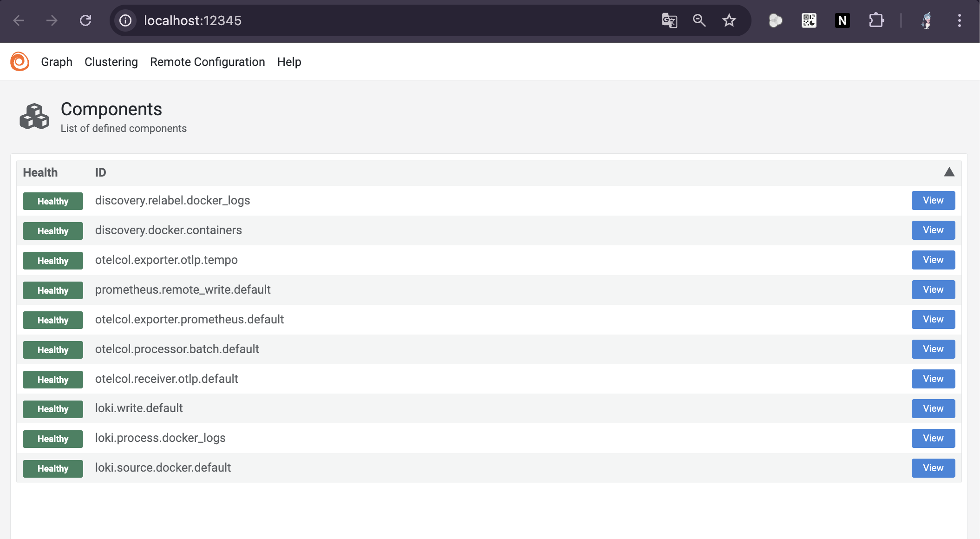Open the browser extensions puzzle icon

876,20
